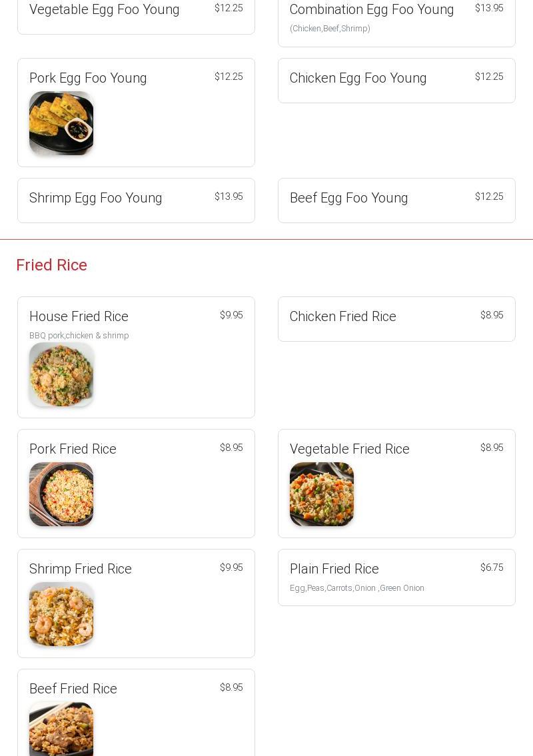Open the House Fried Rice photo
This screenshot has height=756, width=533.
pos(61,375)
